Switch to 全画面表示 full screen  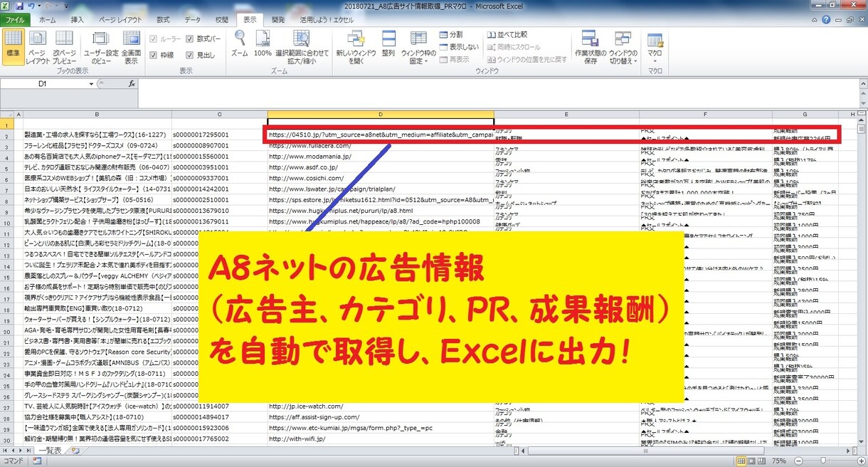tap(132, 47)
